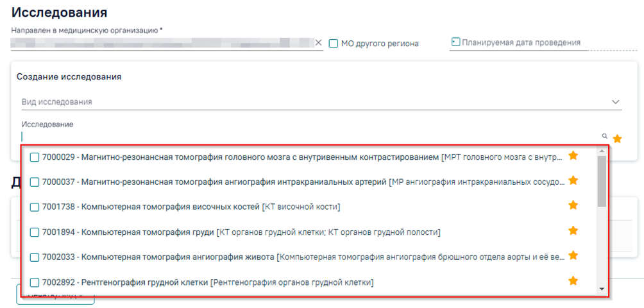644x308 pixels.
Task: Expand the Вид исследования dropdown chevron
Action: point(615,102)
